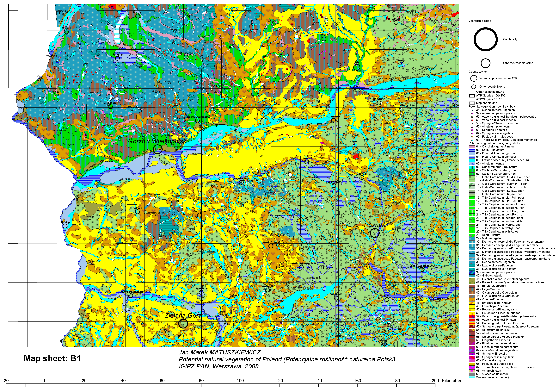This screenshot has height=392, width=559.
Task: Pick the 49 Leucobryo-Pinetum legend swatch
Action: pyautogui.click(x=472, y=306)
